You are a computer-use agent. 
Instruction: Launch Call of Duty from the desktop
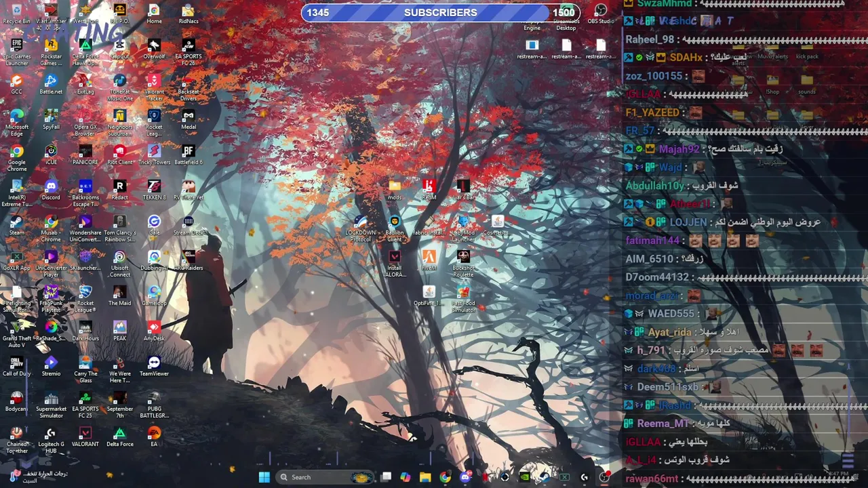point(17,367)
